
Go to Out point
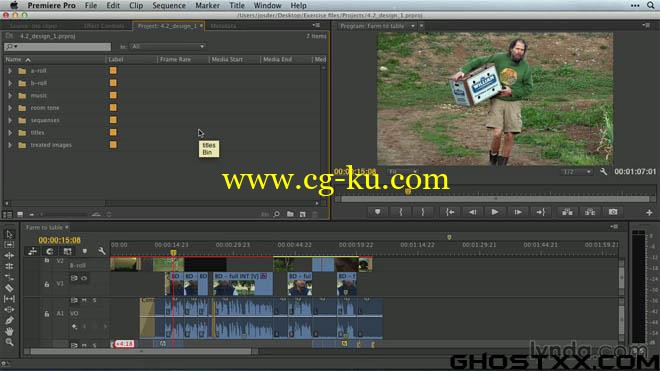(541, 212)
